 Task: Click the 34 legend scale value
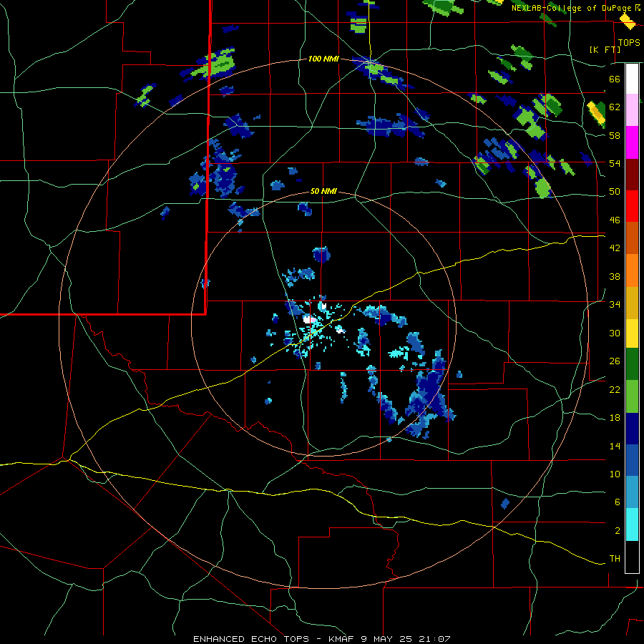pos(615,305)
